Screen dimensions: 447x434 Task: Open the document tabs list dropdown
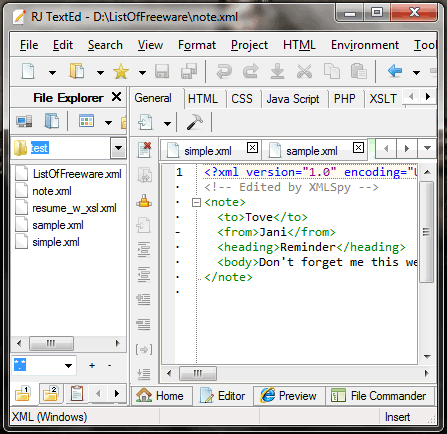tap(427, 148)
